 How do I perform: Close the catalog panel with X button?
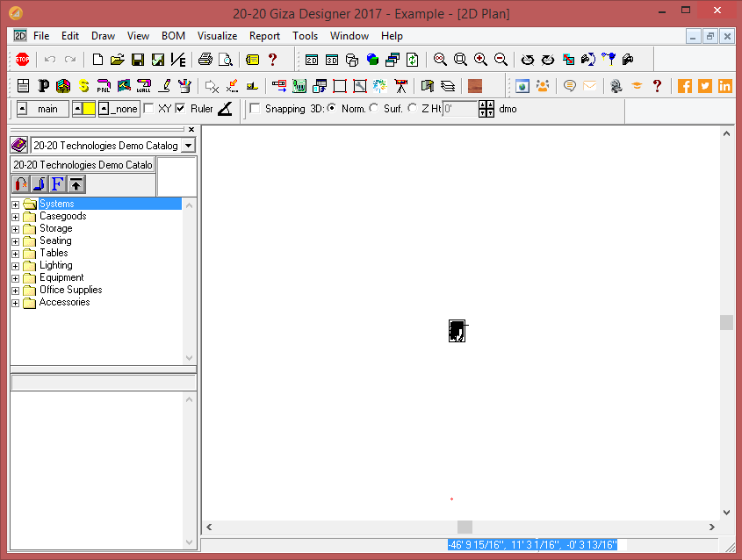(x=191, y=130)
